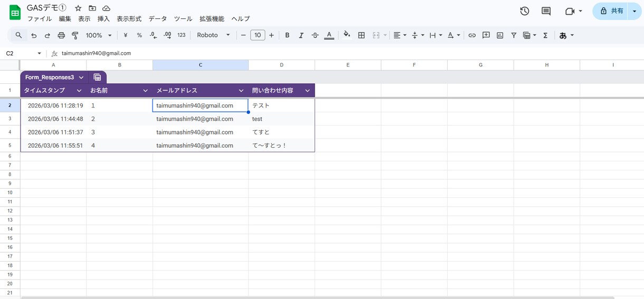The image size is (644, 299).
Task: Start a video call with camera icon
Action: point(570,11)
